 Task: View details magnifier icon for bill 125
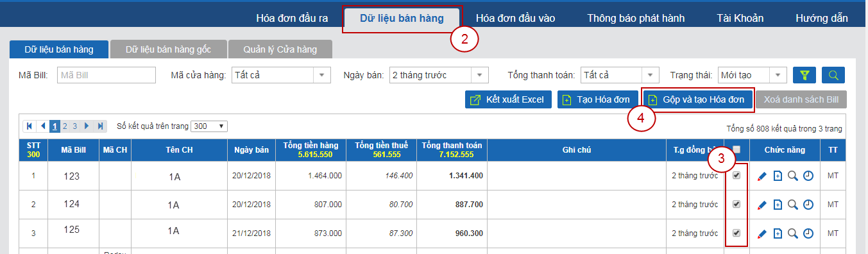point(793,233)
